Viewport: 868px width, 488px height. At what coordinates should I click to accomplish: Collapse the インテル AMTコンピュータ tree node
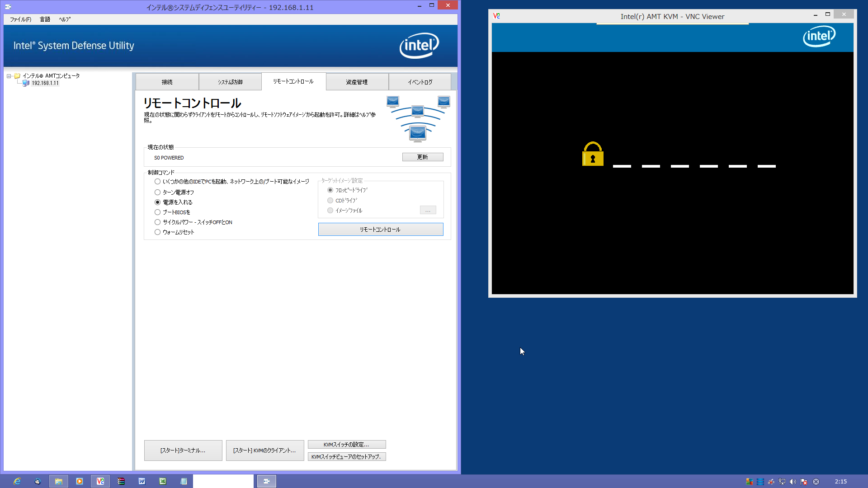9,76
